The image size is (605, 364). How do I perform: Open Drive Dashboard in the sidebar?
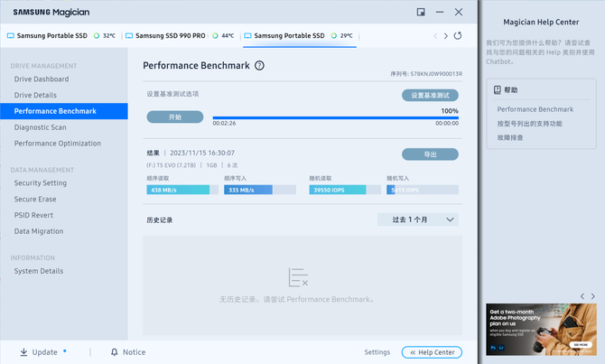point(41,79)
